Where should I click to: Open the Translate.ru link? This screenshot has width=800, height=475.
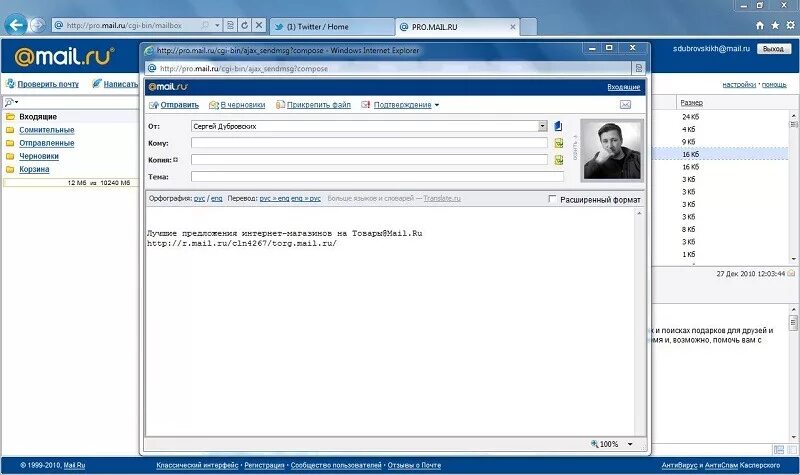pyautogui.click(x=442, y=198)
